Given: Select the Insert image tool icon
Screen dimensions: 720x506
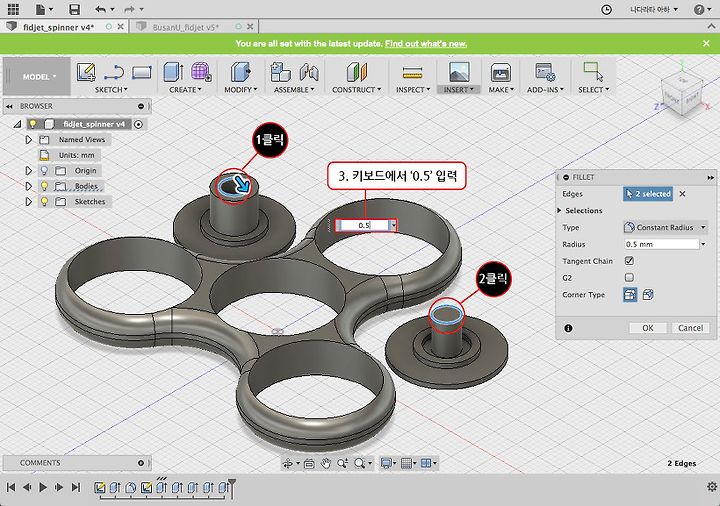Looking at the screenshot, I should coord(459,72).
